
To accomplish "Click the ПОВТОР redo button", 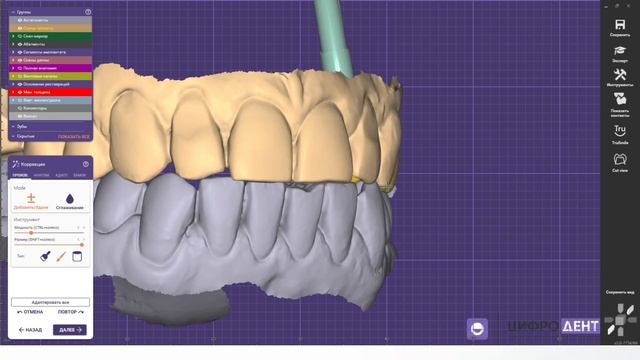I will (71, 312).
